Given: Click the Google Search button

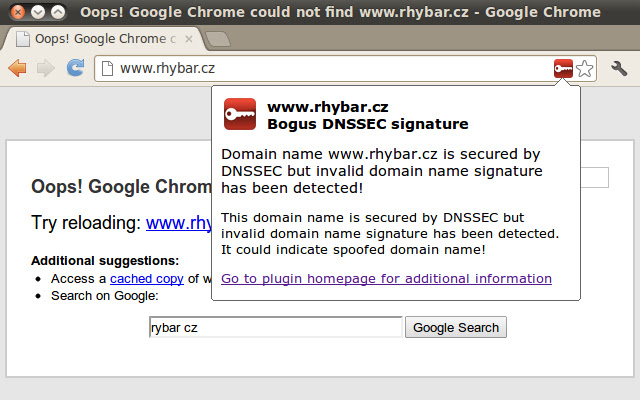Looking at the screenshot, I should tap(456, 327).
